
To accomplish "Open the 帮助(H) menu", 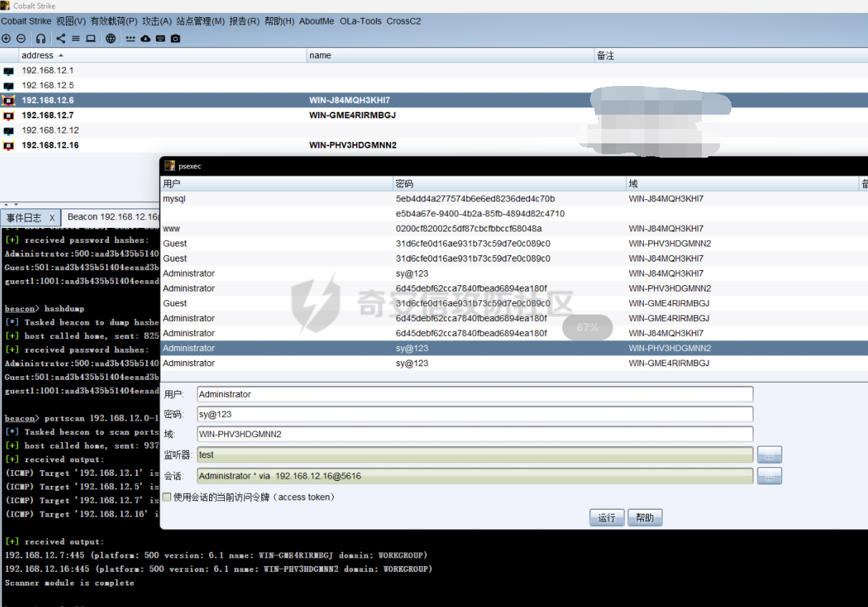I will [279, 21].
